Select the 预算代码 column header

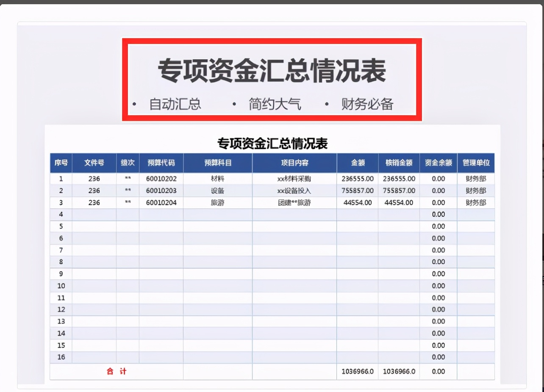(162, 163)
